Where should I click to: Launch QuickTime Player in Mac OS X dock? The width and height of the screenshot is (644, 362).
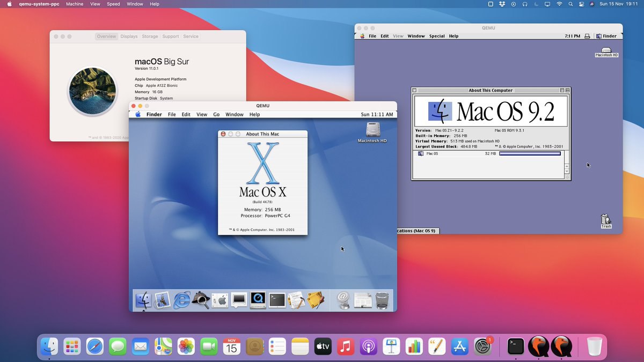point(258,300)
